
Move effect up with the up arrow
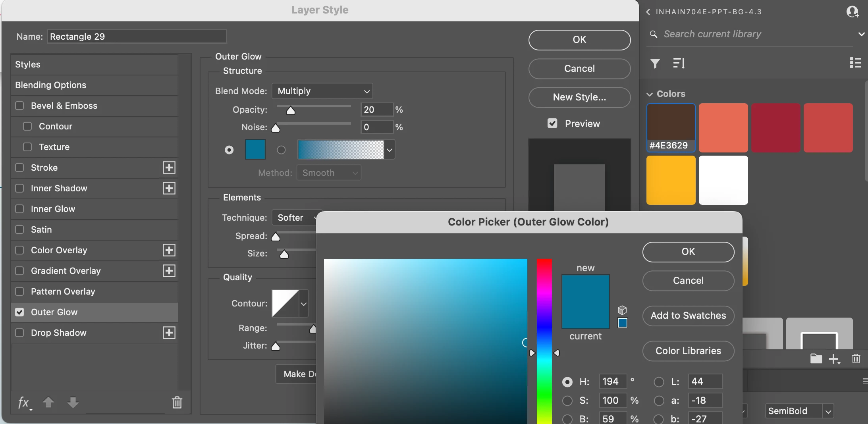coord(48,403)
